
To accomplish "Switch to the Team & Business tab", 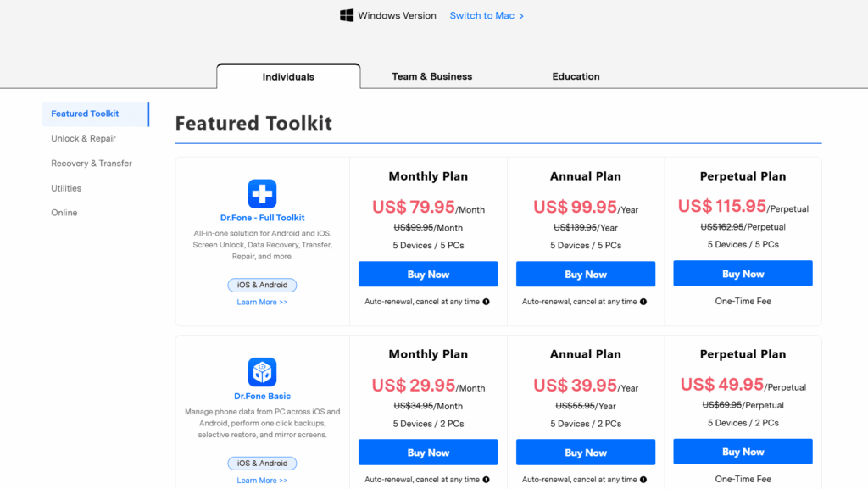I will click(431, 76).
